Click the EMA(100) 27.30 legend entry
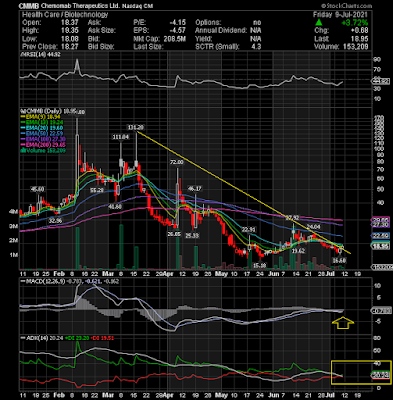Screen dimensions: 393x400 coord(43,139)
